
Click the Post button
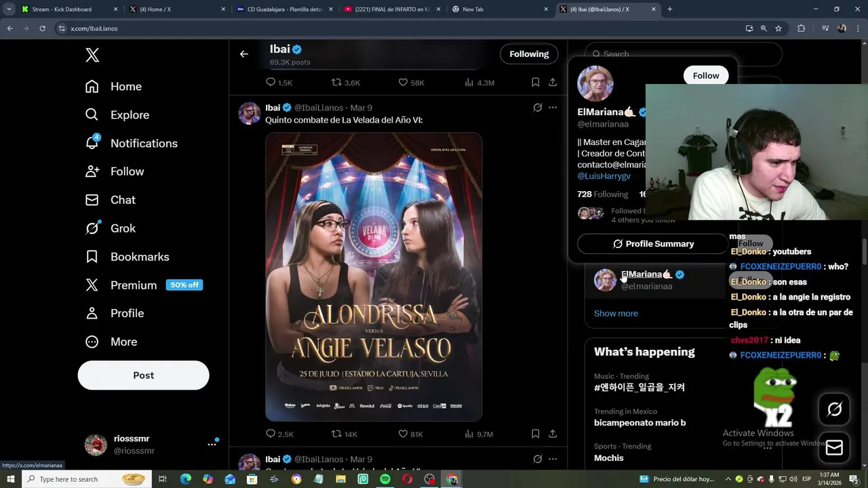[x=143, y=375]
